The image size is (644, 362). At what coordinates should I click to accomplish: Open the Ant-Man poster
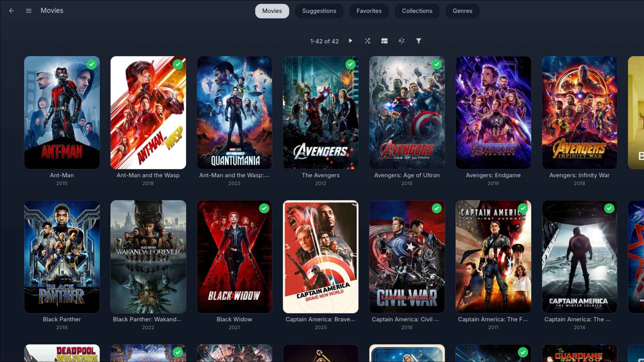click(x=62, y=113)
